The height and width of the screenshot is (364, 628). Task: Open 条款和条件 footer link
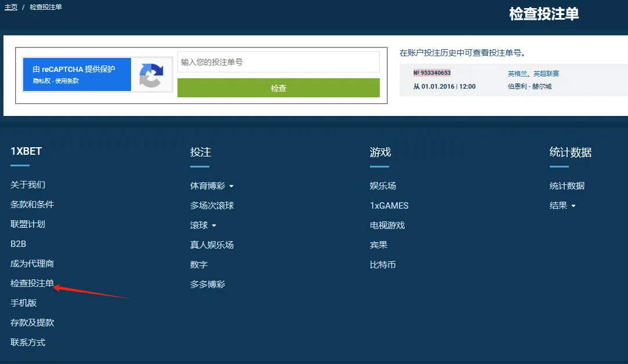pyautogui.click(x=32, y=204)
